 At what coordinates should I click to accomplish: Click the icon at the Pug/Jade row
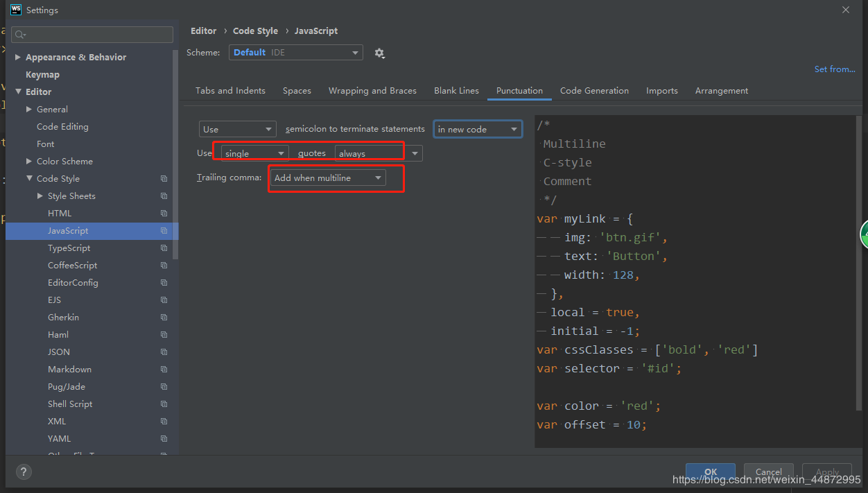click(164, 387)
